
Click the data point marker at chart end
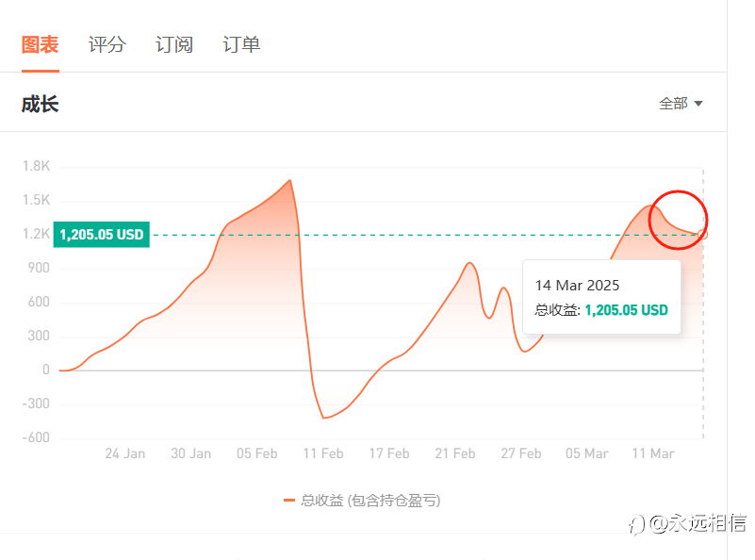pyautogui.click(x=703, y=234)
